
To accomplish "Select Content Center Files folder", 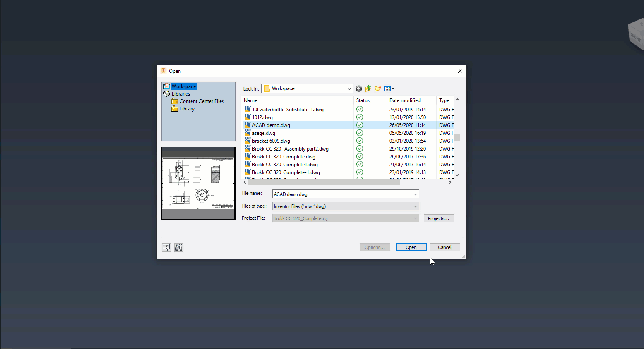I will click(202, 101).
